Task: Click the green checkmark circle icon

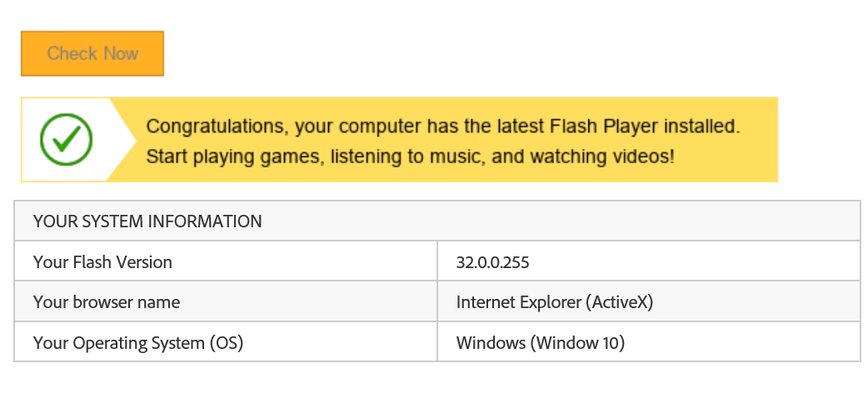Action: click(66, 140)
